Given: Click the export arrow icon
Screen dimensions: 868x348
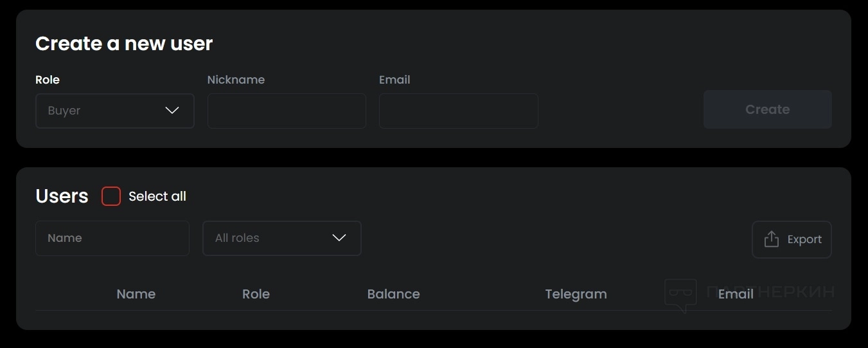Looking at the screenshot, I should [771, 239].
